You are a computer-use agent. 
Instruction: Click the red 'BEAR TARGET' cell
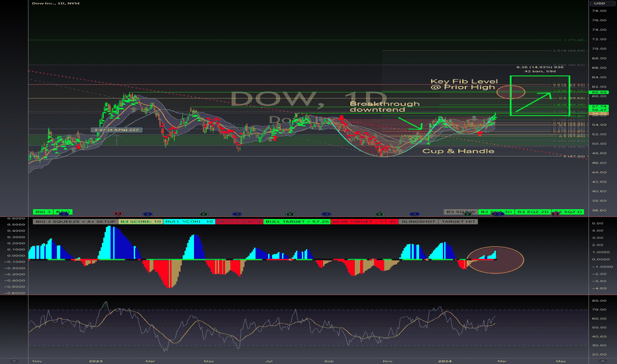click(364, 222)
